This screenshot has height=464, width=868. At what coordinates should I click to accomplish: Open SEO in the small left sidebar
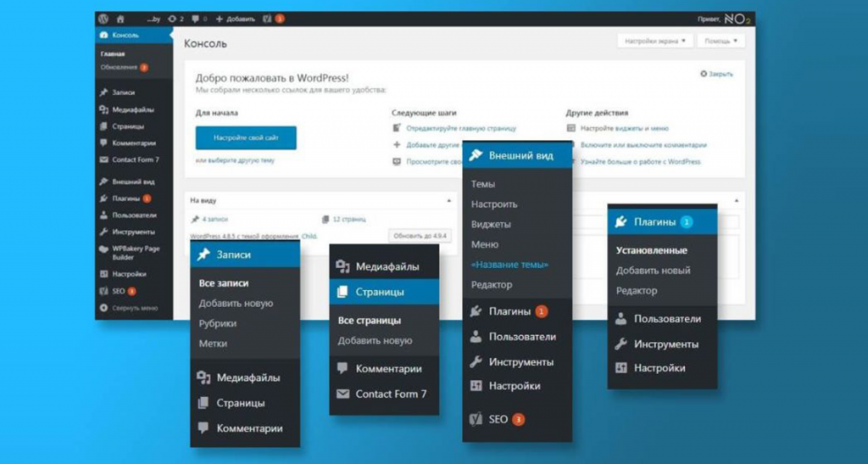(118, 291)
